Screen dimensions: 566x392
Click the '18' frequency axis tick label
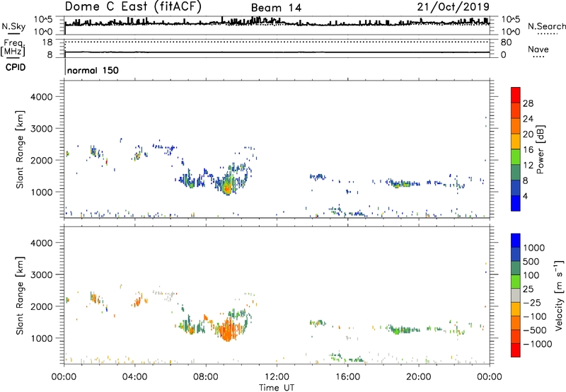point(47,42)
